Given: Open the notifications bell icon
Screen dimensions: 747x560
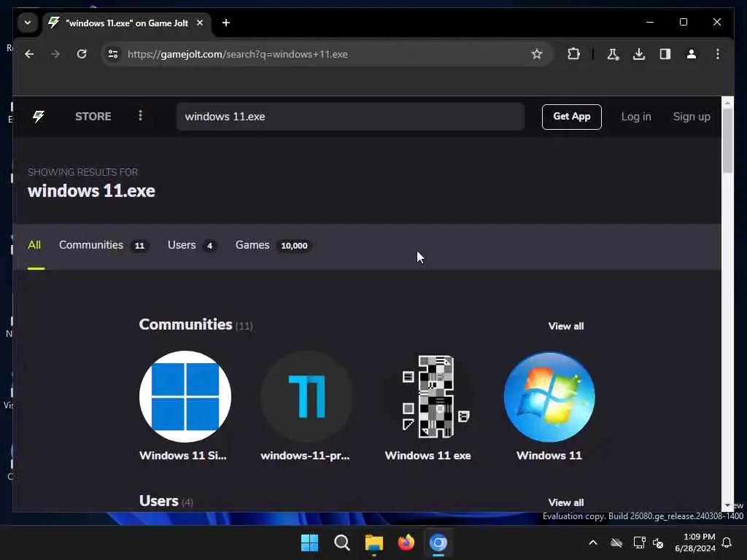Looking at the screenshot, I should point(727,542).
